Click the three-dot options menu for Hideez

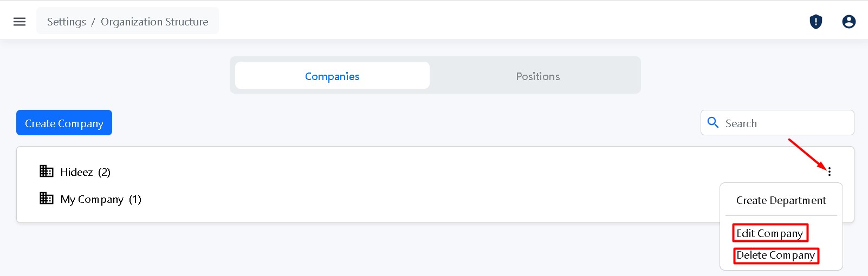829,172
